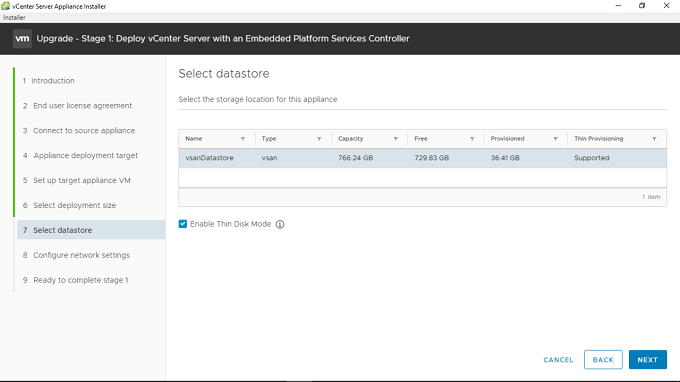Sort by Capacity column header
This screenshot has width=680, height=382.
point(350,139)
